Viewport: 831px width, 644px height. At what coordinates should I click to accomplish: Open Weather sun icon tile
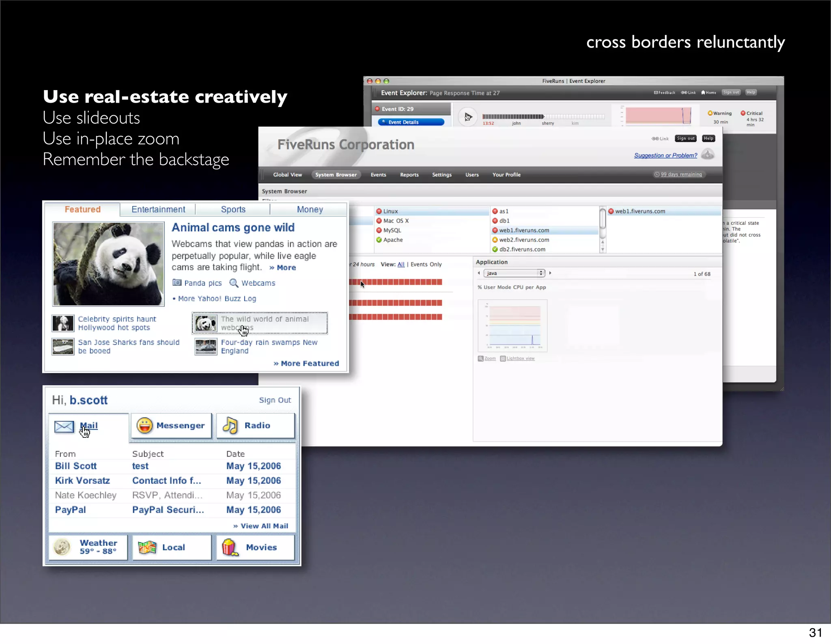pos(62,547)
